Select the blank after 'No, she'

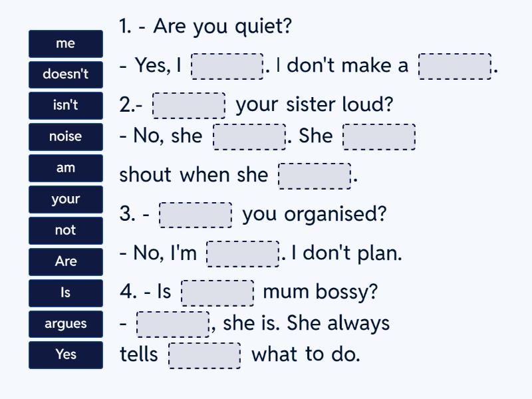(249, 137)
